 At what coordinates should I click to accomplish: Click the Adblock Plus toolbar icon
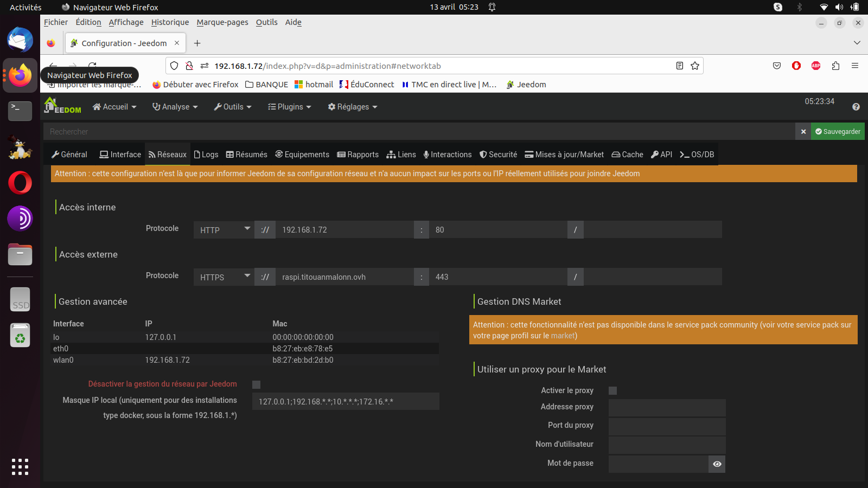point(815,66)
